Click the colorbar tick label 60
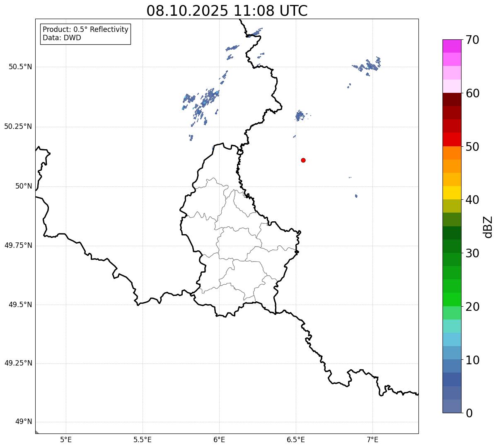Viewport: 498px width, 448px height. tap(472, 93)
